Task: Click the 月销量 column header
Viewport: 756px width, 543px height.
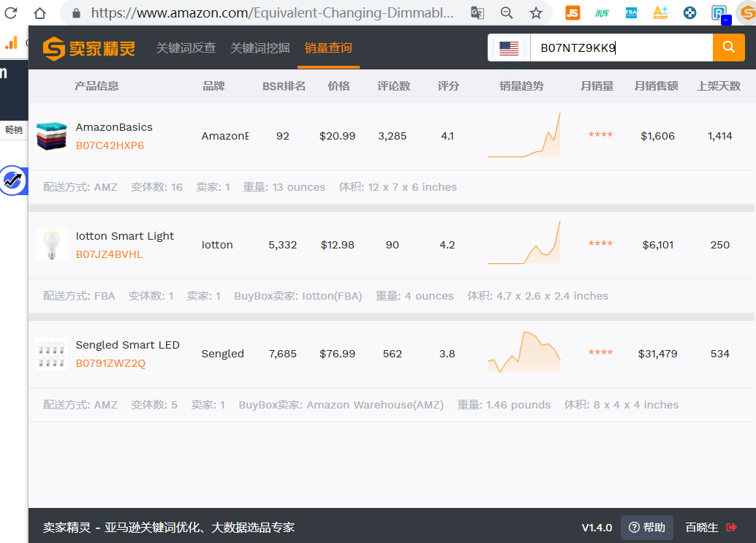Action: pos(597,86)
